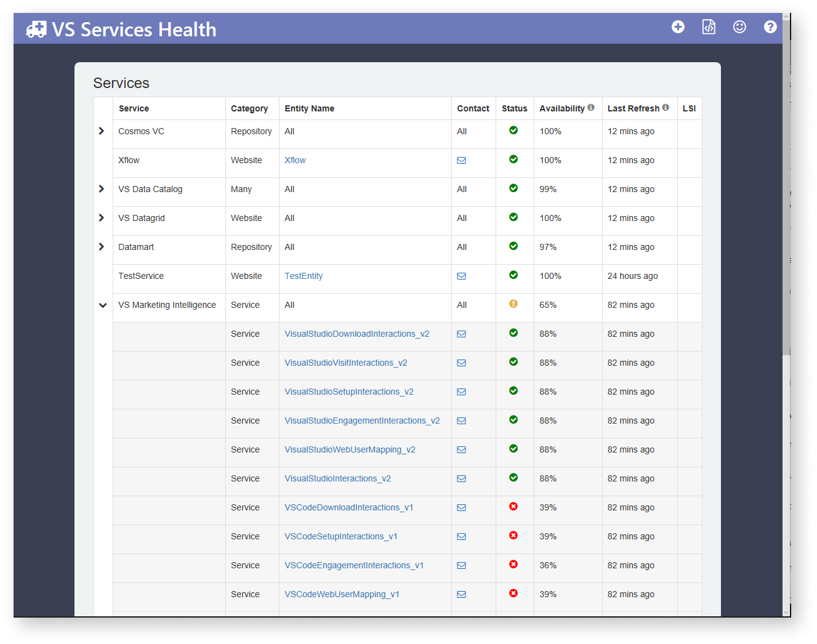Click the red error status for VSCodeDownloadInteractions_v1
817x644 pixels.
[513, 506]
